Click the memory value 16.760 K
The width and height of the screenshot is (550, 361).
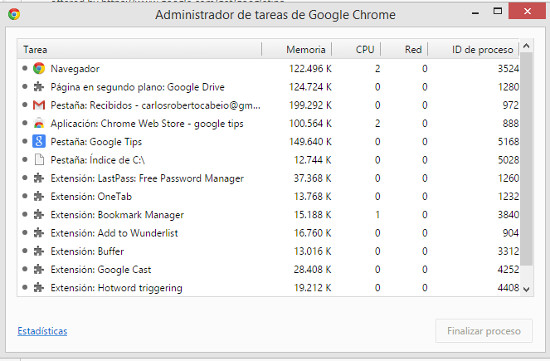(x=313, y=233)
